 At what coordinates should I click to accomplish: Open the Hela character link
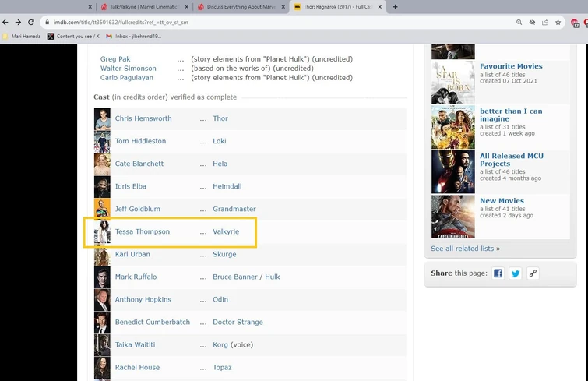[x=220, y=164]
